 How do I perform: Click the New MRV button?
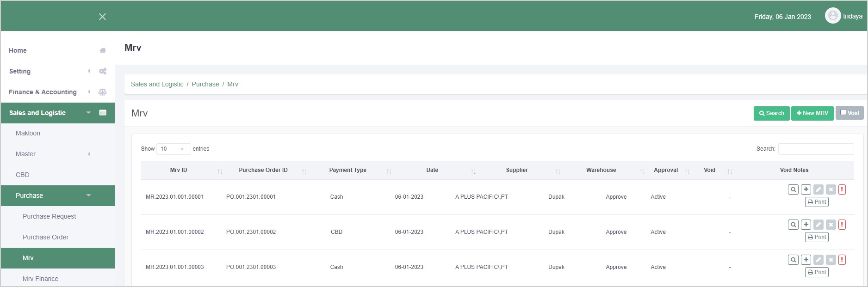pyautogui.click(x=812, y=113)
